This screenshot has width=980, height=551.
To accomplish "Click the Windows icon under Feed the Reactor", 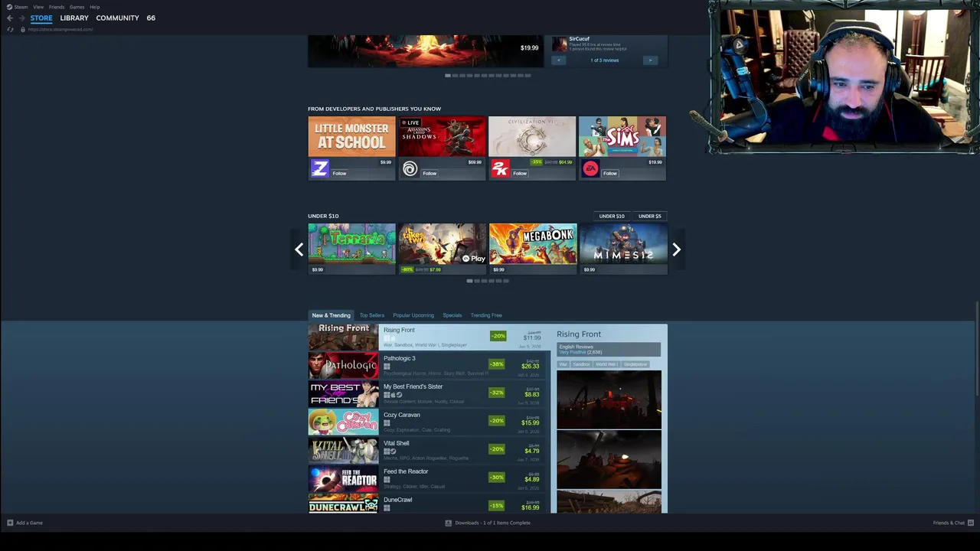I will [x=387, y=480].
